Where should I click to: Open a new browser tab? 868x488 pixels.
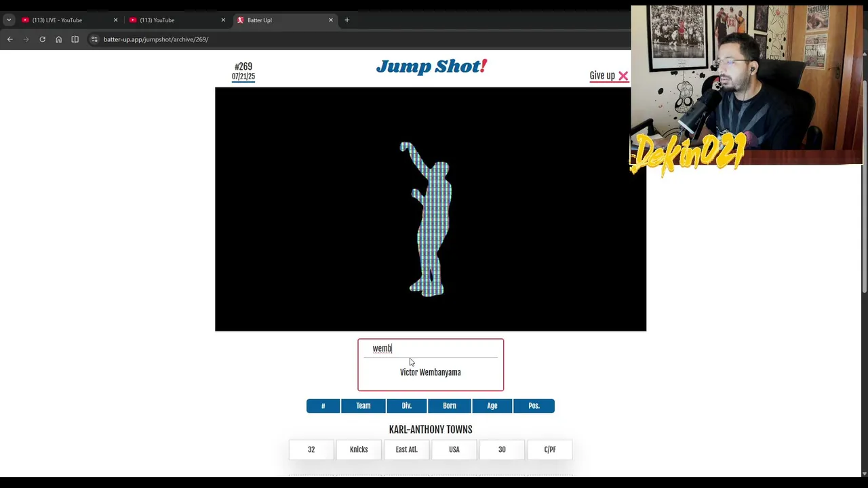tap(347, 20)
